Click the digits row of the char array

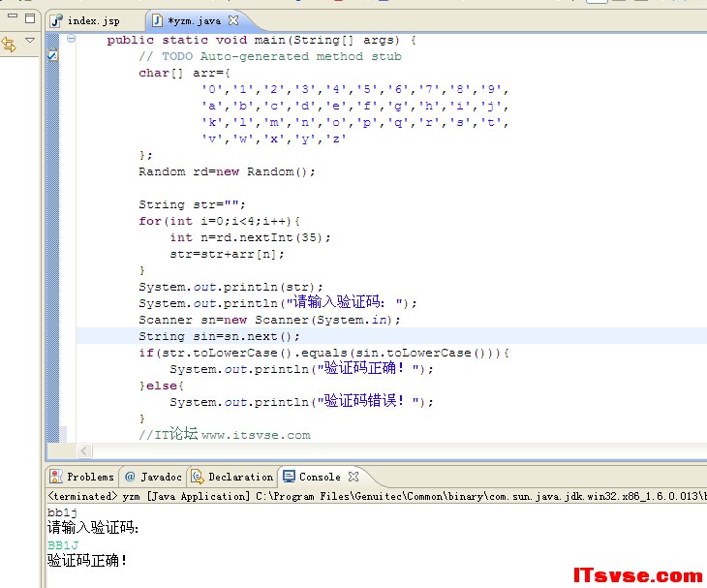355,89
